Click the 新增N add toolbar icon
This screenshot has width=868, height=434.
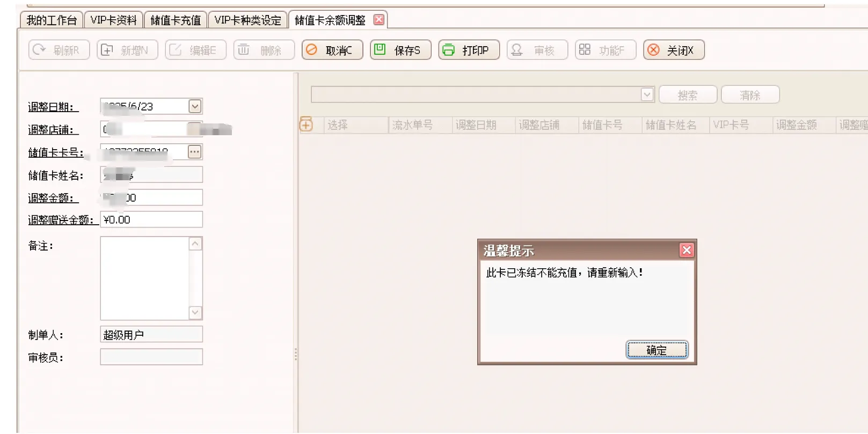pos(107,50)
